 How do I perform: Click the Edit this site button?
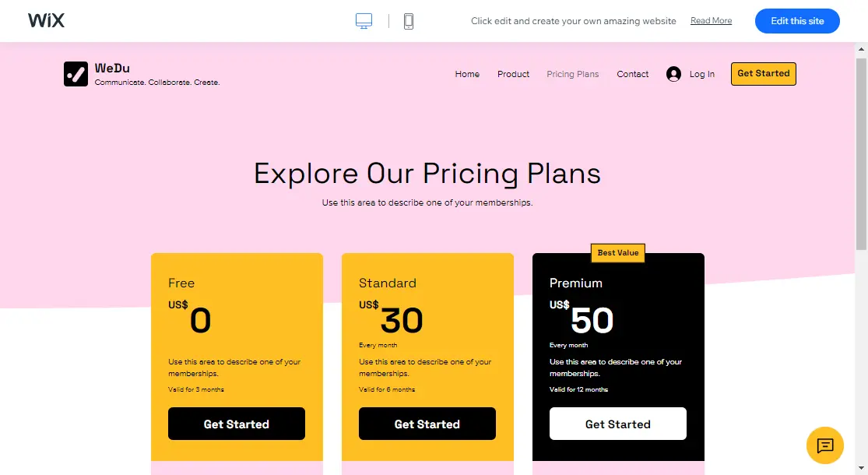(x=797, y=21)
